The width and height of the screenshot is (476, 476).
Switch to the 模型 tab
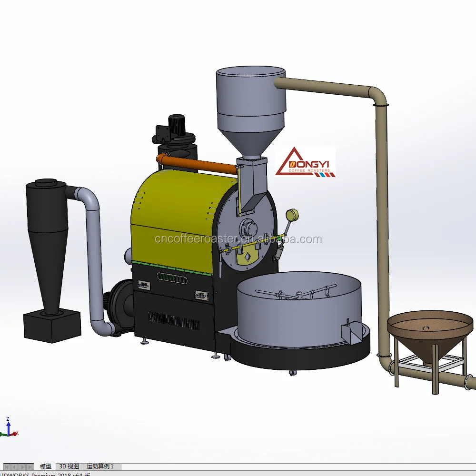[46, 466]
